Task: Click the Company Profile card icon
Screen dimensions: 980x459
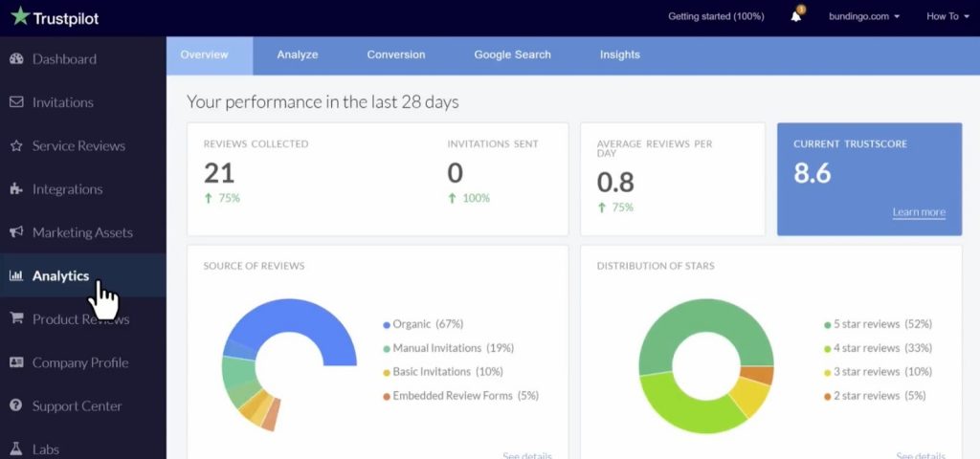Action: (16, 362)
